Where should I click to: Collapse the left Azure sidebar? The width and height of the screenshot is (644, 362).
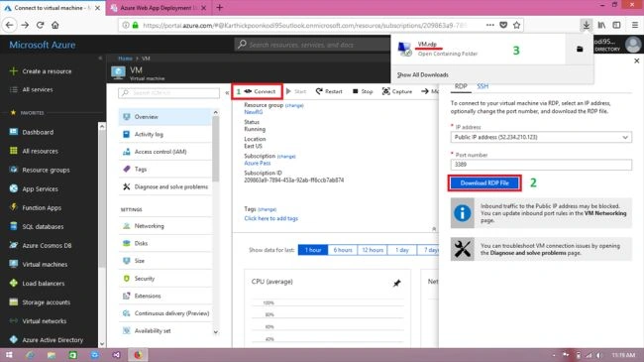(100, 59)
